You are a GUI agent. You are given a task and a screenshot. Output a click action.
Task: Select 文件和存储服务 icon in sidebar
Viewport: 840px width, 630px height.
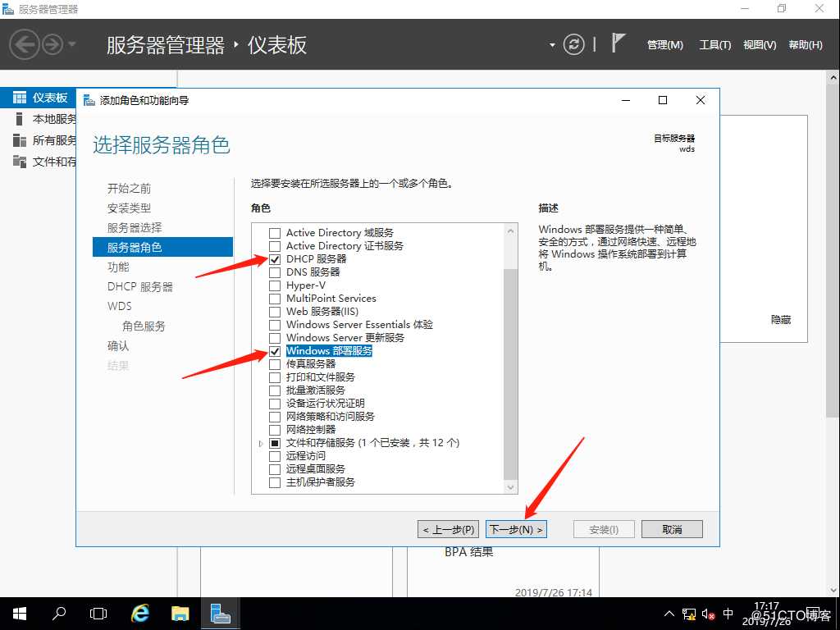point(20,162)
